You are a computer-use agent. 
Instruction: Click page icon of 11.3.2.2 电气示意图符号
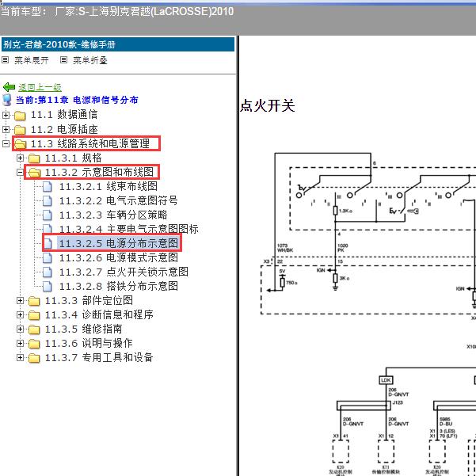48,201
